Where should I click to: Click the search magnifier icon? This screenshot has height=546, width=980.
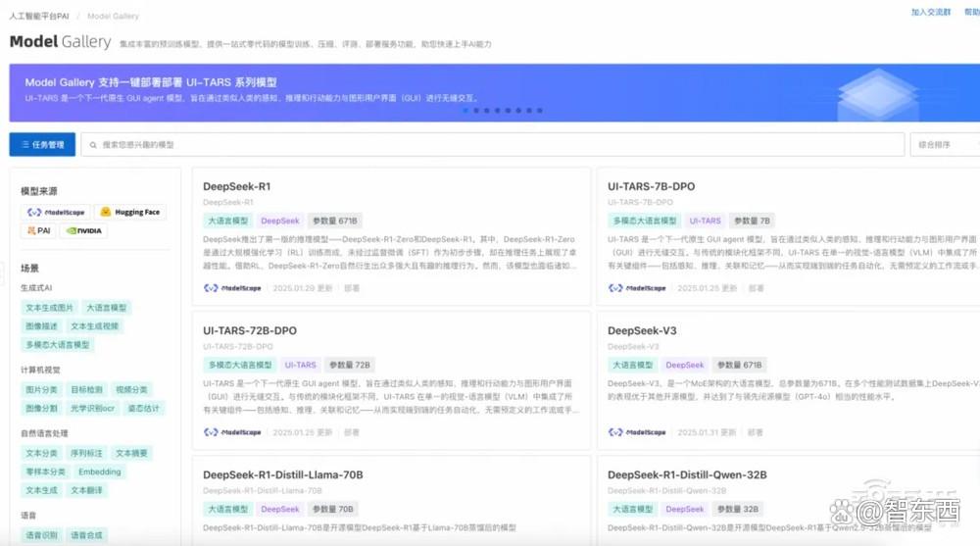pos(93,145)
